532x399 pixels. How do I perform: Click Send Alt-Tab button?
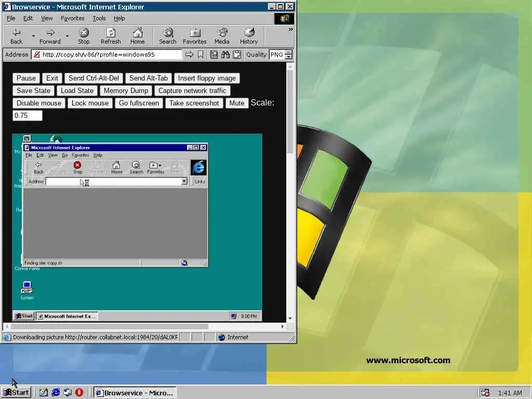click(148, 78)
